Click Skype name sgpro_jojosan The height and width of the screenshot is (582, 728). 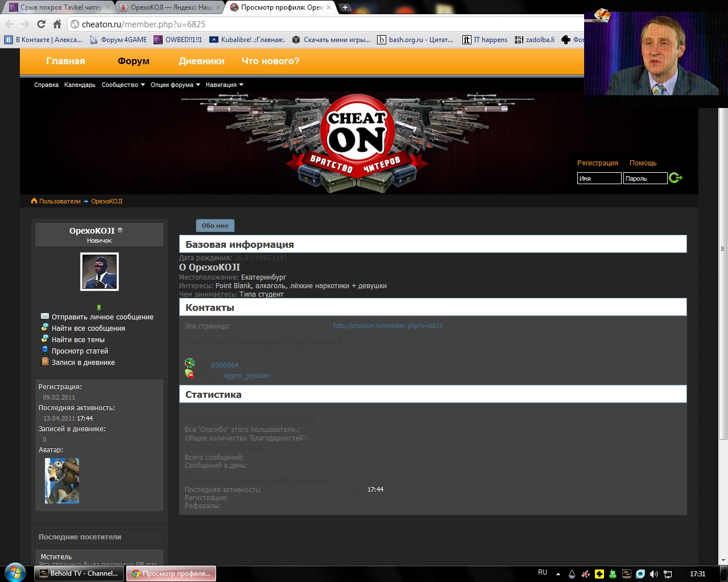click(x=247, y=376)
